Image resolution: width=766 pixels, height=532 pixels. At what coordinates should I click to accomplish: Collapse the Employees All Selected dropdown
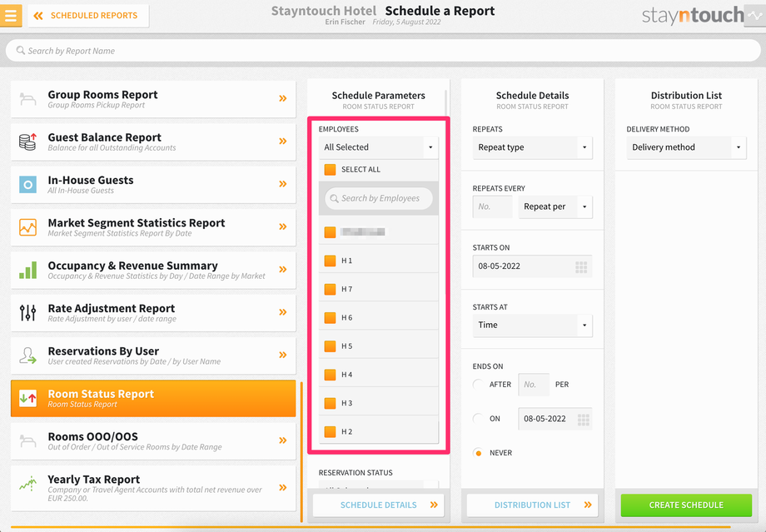coord(379,147)
